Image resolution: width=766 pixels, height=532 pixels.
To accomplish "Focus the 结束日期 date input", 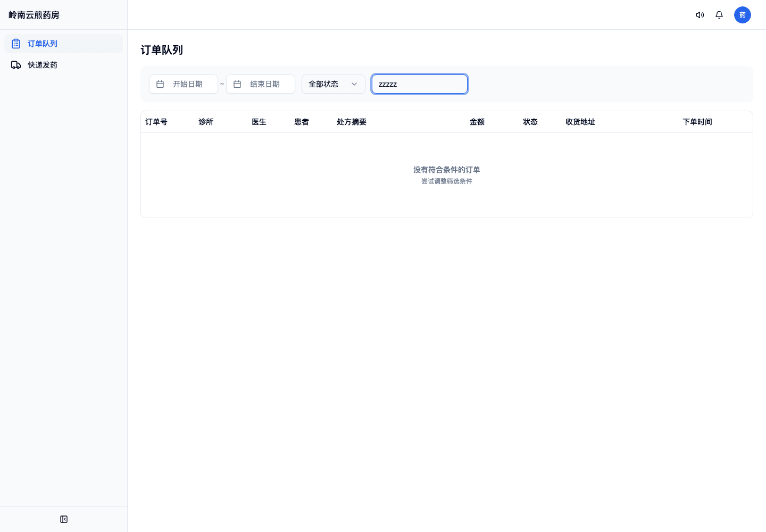I will point(261,84).
